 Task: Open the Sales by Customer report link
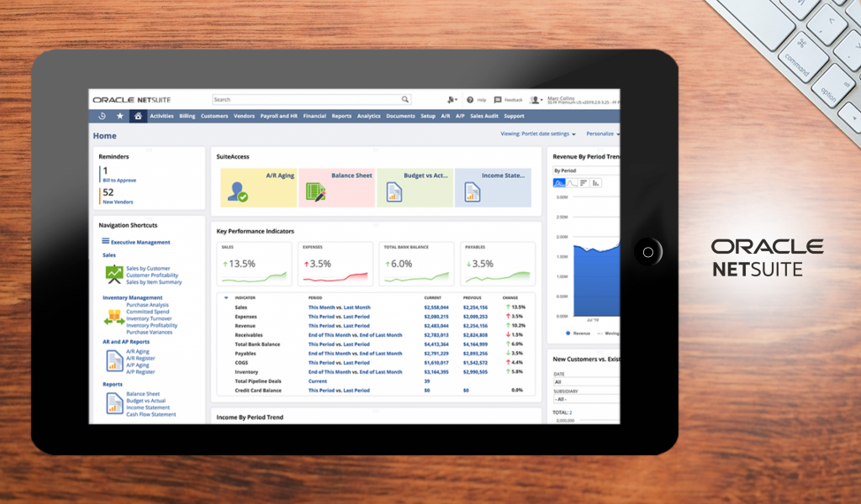pos(147,269)
